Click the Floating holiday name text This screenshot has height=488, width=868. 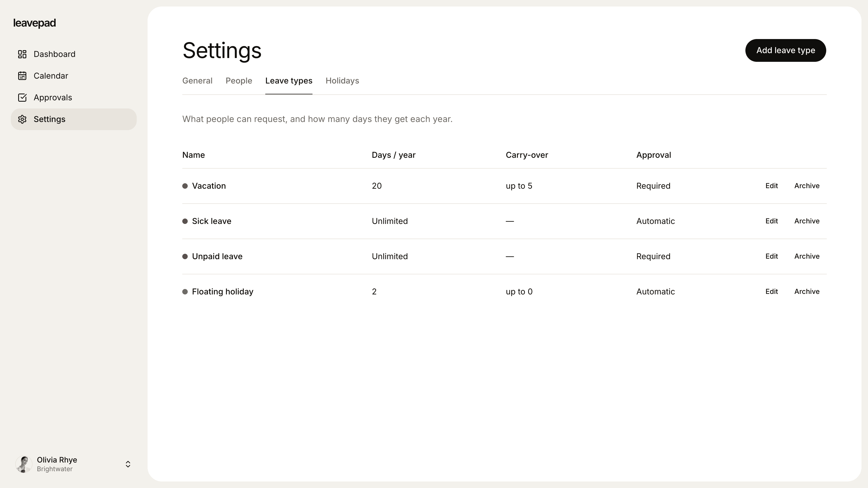tap(223, 292)
